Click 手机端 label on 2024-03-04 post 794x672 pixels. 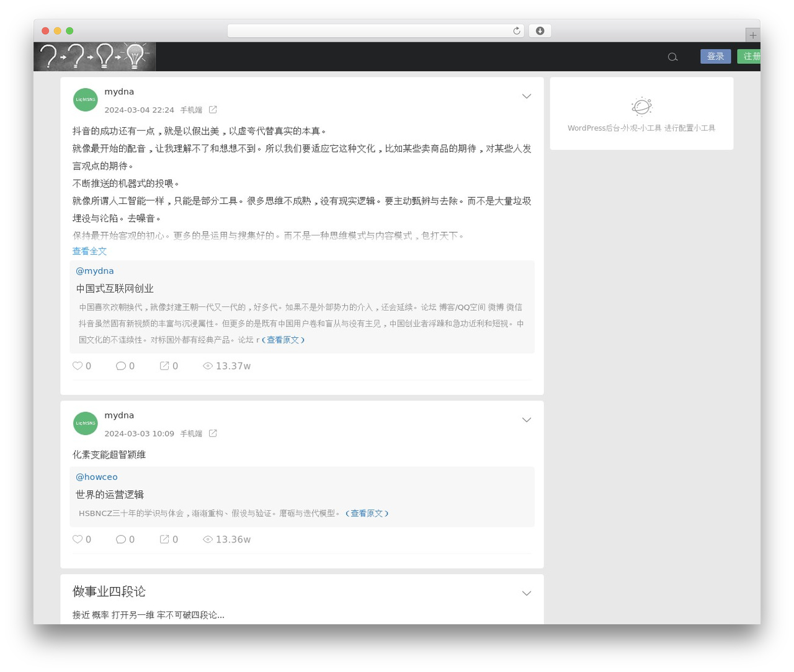coord(191,110)
